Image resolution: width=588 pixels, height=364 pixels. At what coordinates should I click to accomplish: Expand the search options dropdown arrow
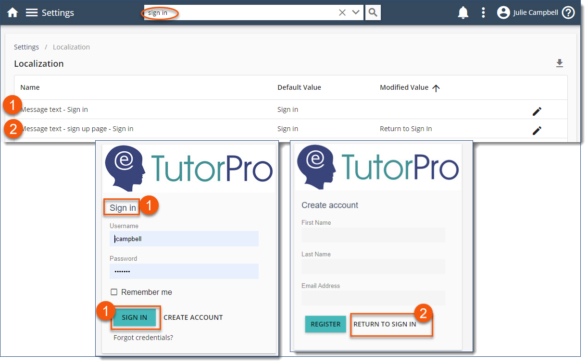pyautogui.click(x=356, y=12)
